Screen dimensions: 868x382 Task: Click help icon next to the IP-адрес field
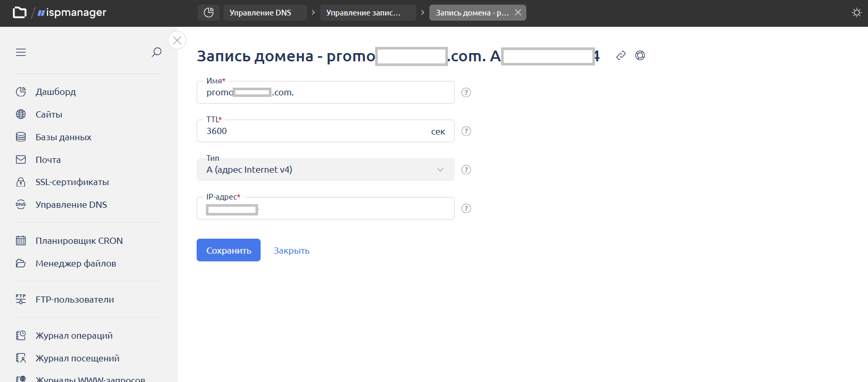[x=466, y=208]
